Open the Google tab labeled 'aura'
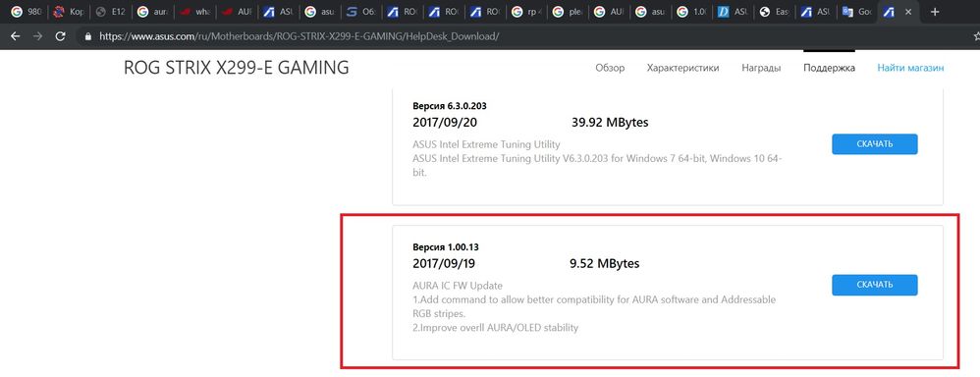Screen dimensions: 980x377 pyautogui.click(x=152, y=12)
